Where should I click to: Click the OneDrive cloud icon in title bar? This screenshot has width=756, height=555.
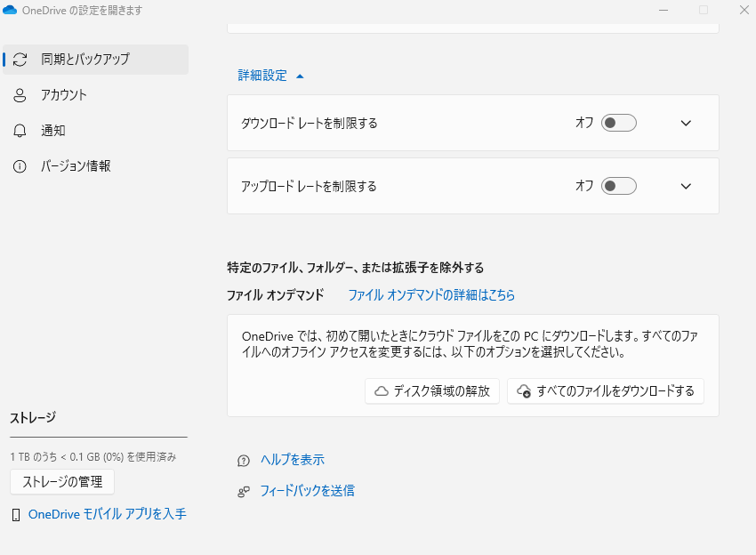[11, 11]
